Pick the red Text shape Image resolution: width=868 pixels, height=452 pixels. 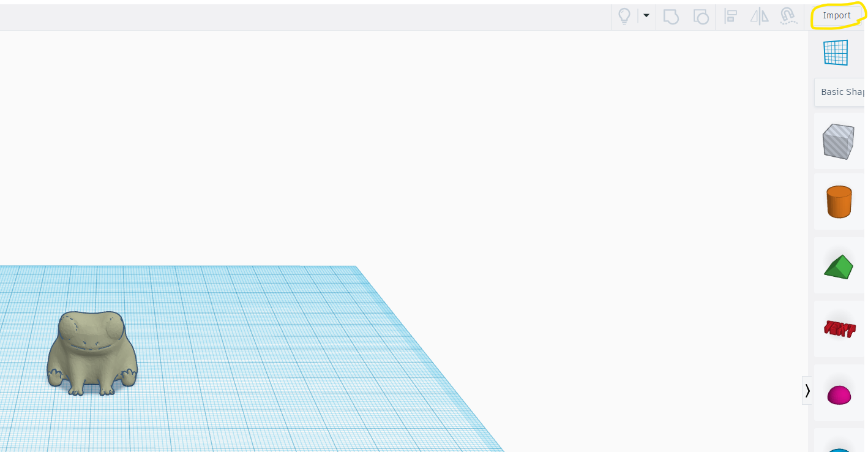[839, 329]
